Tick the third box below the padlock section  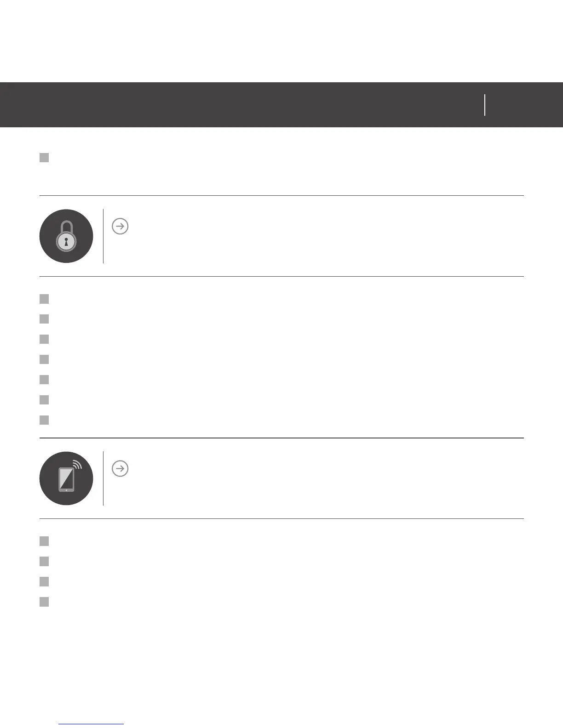pos(44,339)
